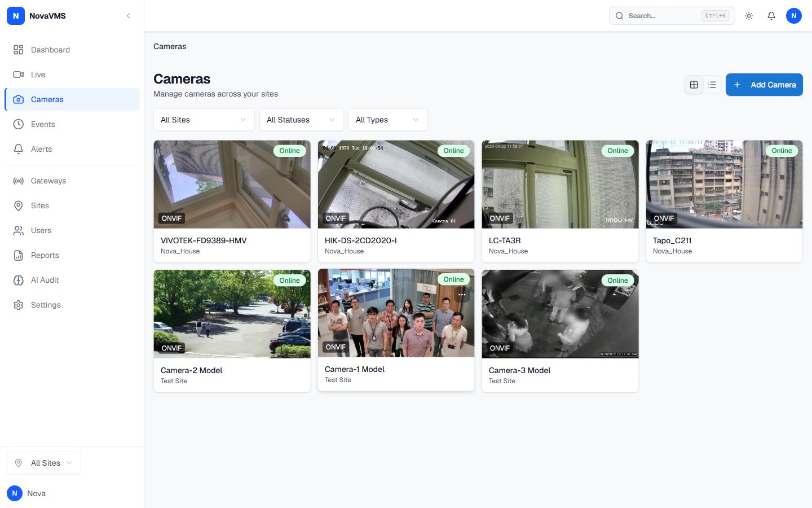
Task: Click the ONVIF badge on LC-TA3R
Action: 500,218
